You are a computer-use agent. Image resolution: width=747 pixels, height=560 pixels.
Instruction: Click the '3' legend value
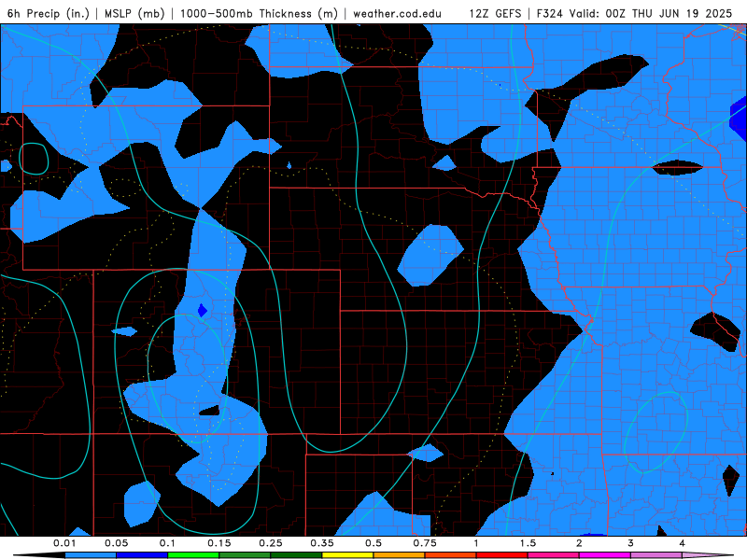pos(631,543)
